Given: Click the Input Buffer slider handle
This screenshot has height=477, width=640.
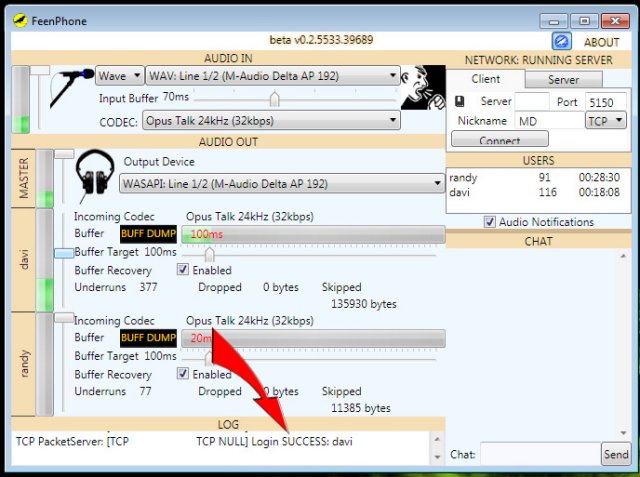Looking at the screenshot, I should [x=275, y=99].
